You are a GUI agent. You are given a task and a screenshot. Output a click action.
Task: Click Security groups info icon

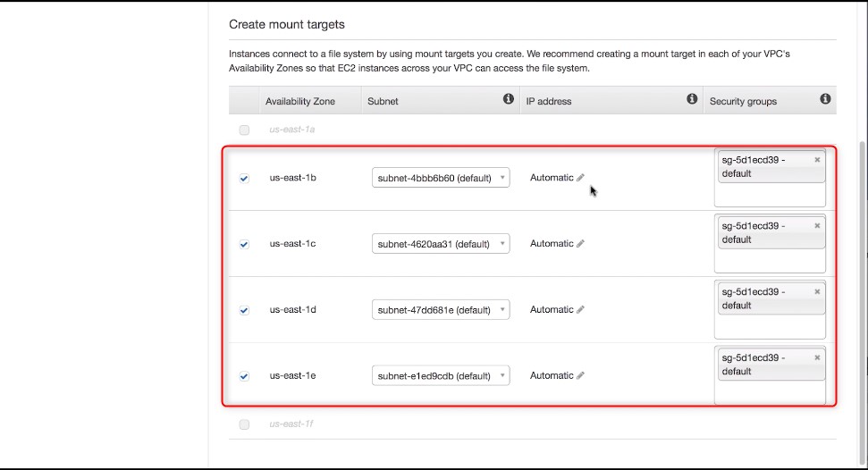825,99
